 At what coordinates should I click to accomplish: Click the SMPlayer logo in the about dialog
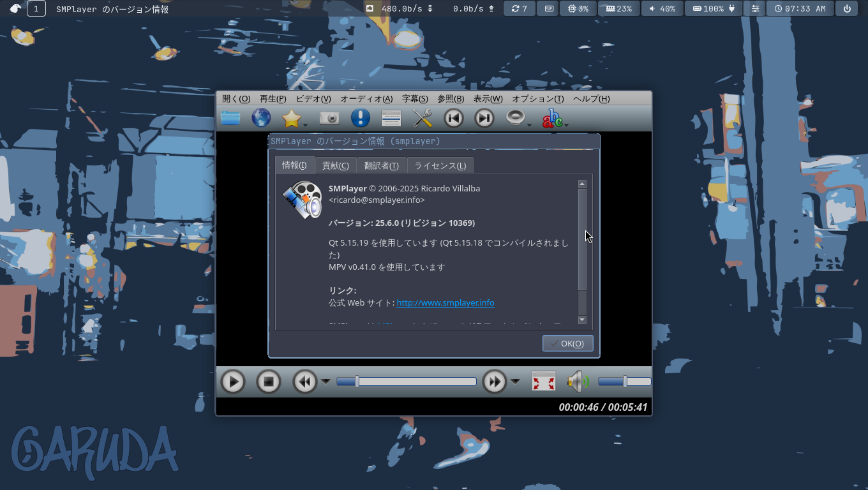302,200
